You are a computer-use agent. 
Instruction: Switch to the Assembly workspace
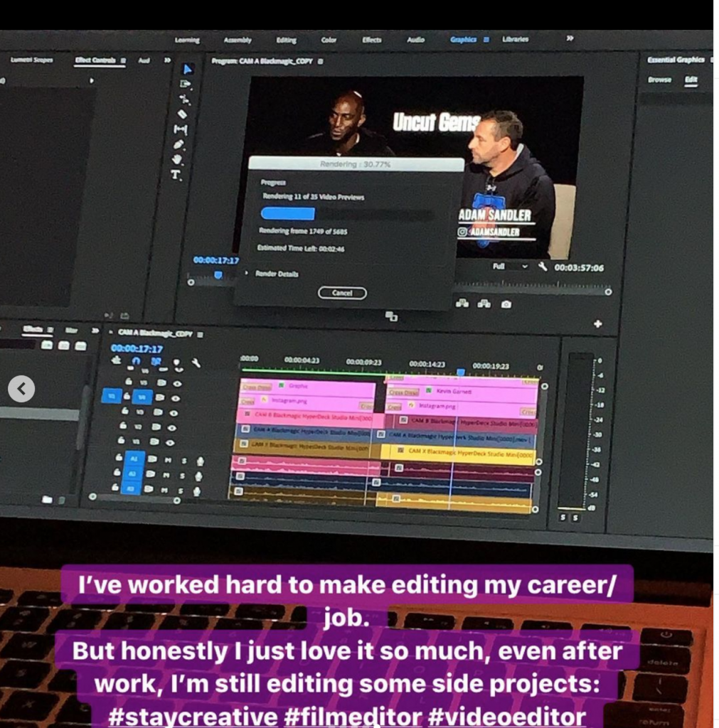(238, 40)
